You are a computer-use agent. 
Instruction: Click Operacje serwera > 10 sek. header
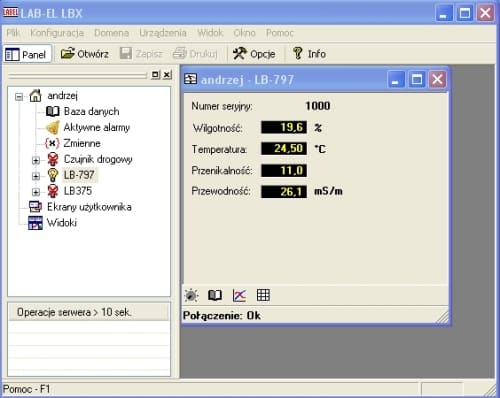click(89, 312)
